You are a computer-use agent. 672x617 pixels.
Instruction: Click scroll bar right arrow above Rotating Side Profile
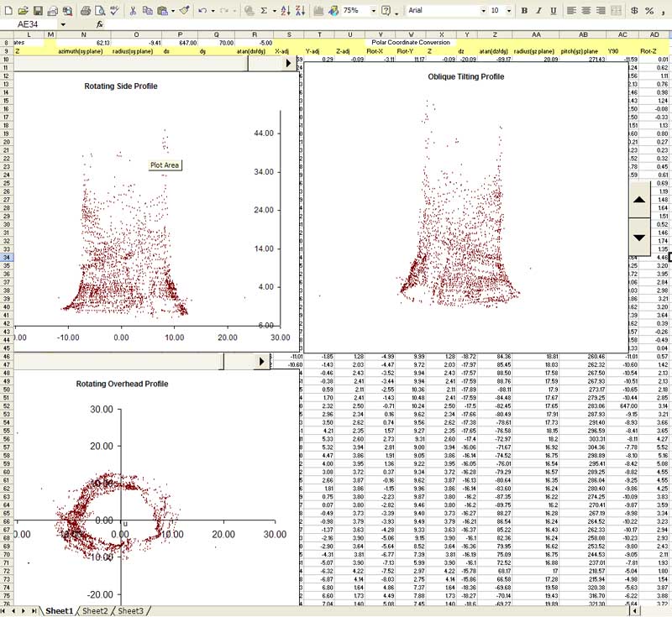(x=288, y=63)
